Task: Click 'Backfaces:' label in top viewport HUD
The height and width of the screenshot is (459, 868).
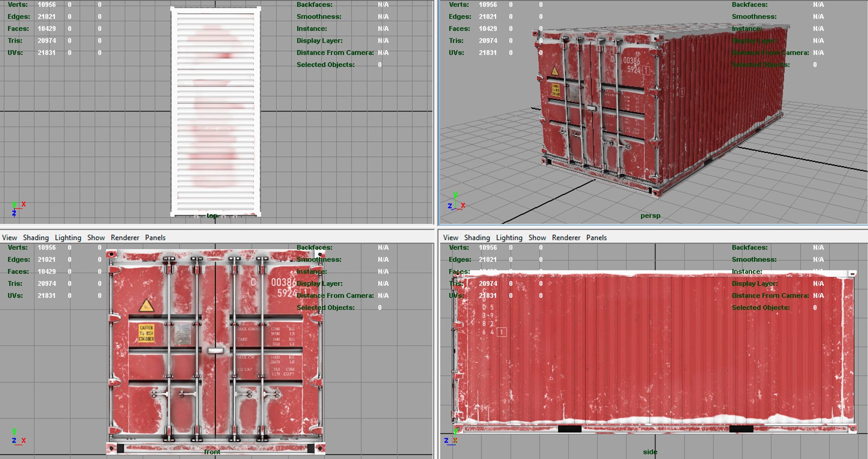Action: [x=315, y=5]
